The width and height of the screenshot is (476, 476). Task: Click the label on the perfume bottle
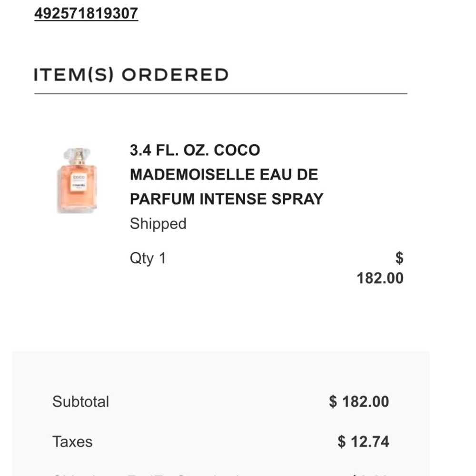[x=79, y=182]
